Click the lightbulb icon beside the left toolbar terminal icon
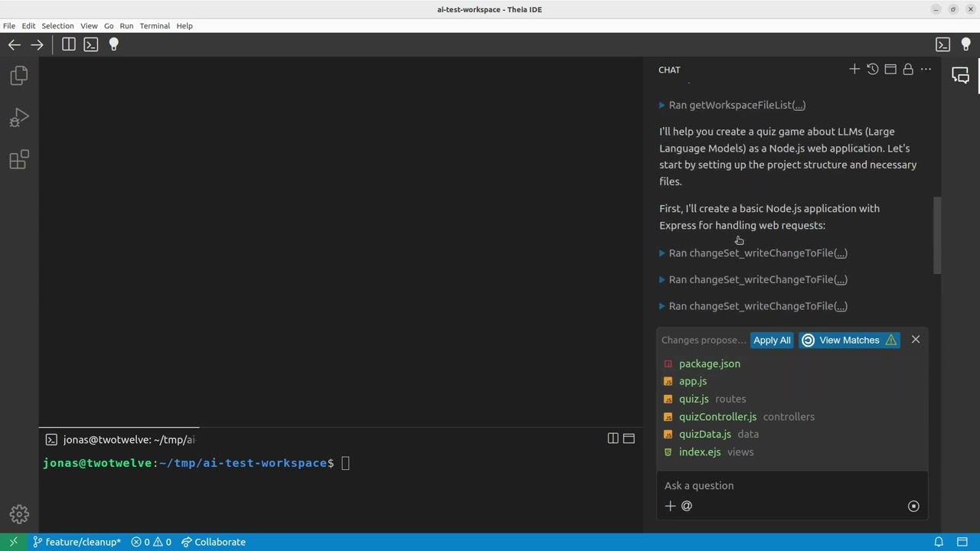Image resolution: width=980 pixels, height=551 pixels. coord(113,44)
